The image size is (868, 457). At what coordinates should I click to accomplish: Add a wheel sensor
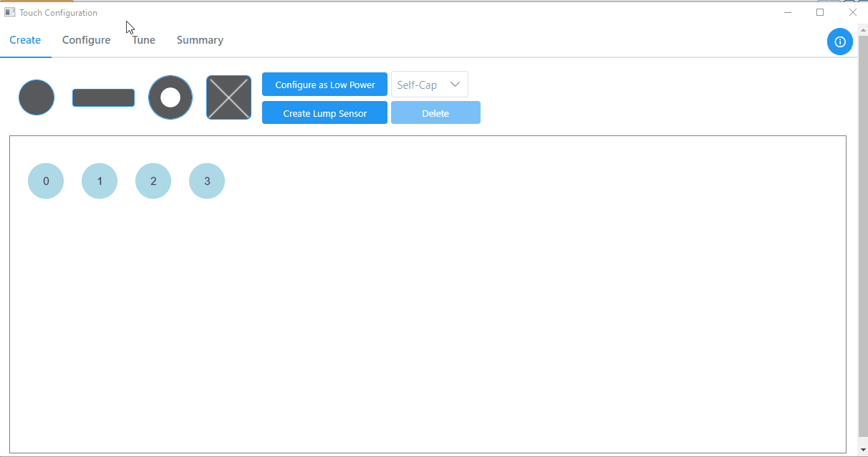pos(170,97)
